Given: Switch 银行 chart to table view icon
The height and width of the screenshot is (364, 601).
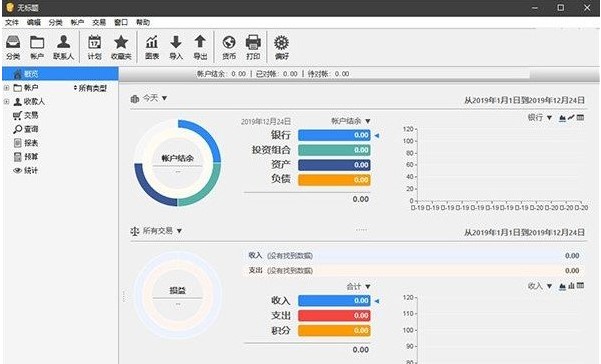Looking at the screenshot, I should pos(580,118).
